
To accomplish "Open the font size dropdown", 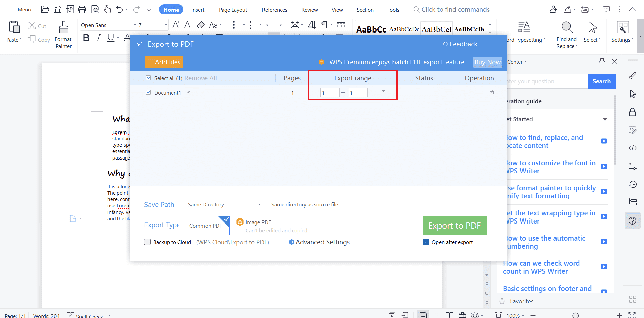I will pyautogui.click(x=165, y=25).
